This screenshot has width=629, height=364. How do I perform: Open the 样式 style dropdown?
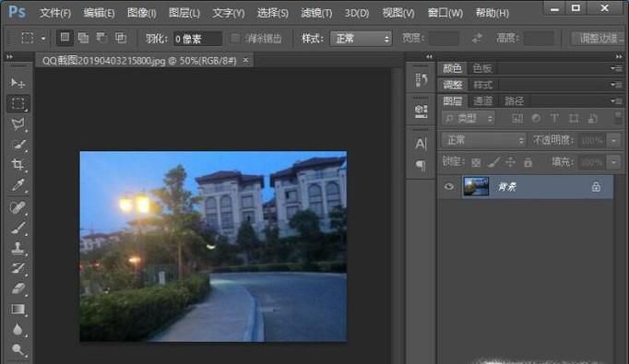[361, 39]
